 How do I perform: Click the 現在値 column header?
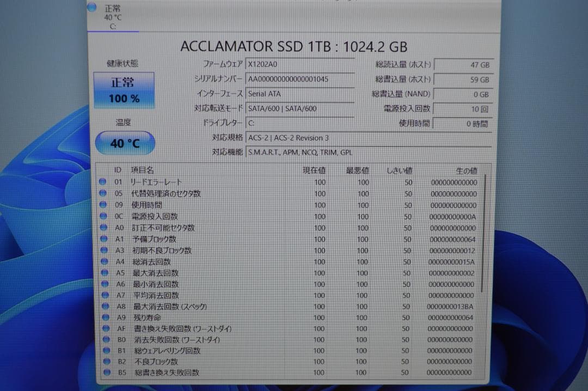(315, 170)
